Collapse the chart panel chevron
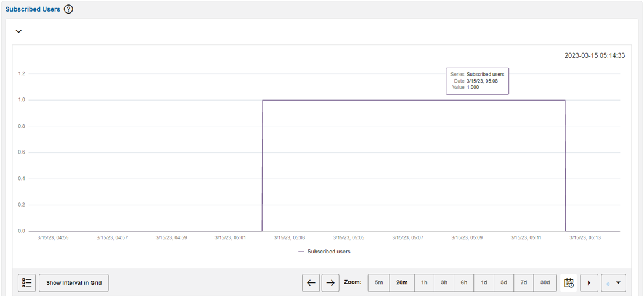Screen dimensions: 644x296 [x=18, y=31]
